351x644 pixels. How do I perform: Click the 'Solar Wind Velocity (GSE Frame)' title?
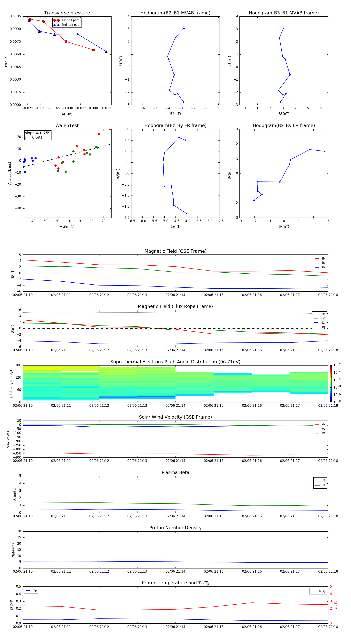pyautogui.click(x=175, y=417)
